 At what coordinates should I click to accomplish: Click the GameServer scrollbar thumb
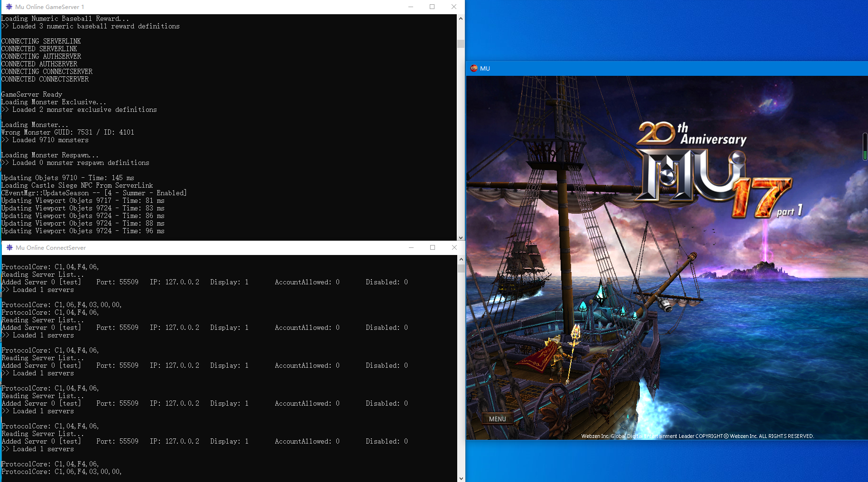(461, 44)
